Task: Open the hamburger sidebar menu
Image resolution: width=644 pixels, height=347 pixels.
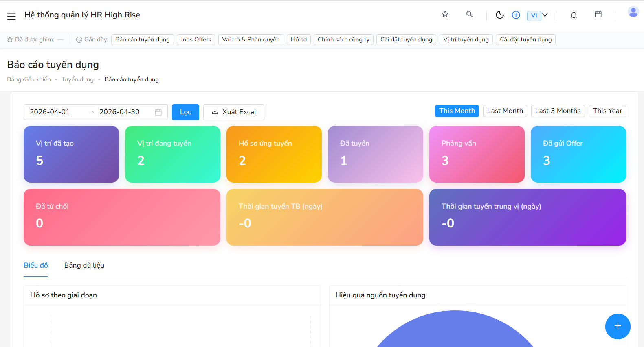Action: pyautogui.click(x=11, y=16)
